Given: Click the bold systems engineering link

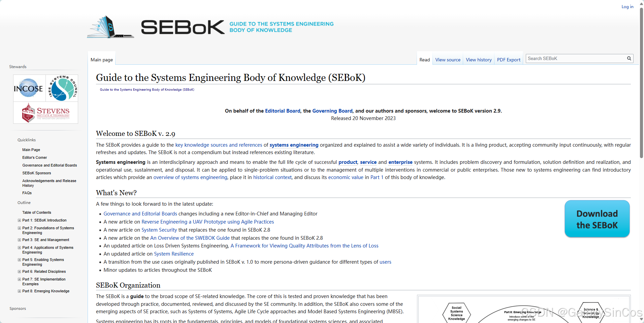Looking at the screenshot, I should 294,145.
